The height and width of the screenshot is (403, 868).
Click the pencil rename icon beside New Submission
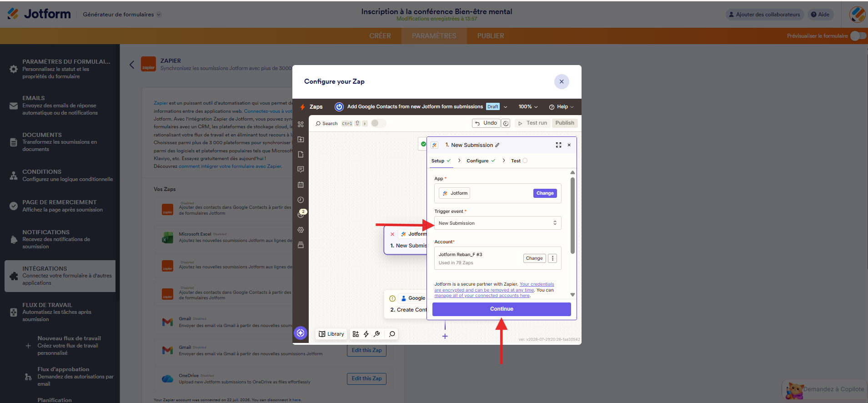point(497,145)
